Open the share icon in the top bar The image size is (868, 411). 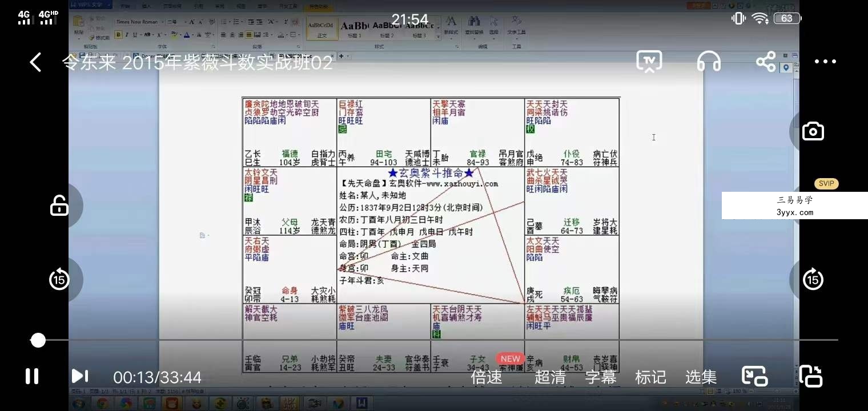766,62
